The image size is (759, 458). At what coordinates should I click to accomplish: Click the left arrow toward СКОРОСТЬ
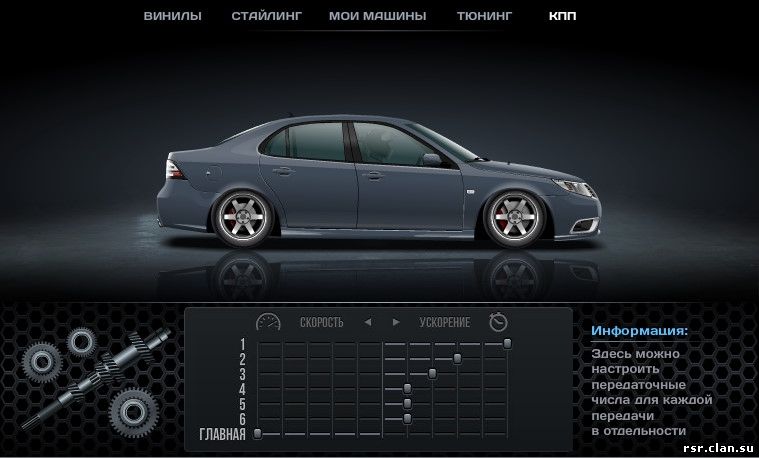pyautogui.click(x=368, y=322)
